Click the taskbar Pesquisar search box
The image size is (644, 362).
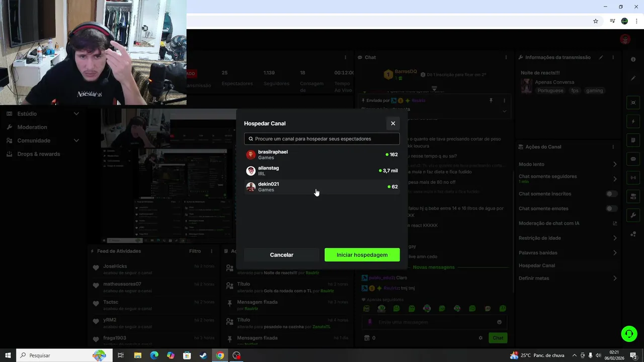coord(64,355)
